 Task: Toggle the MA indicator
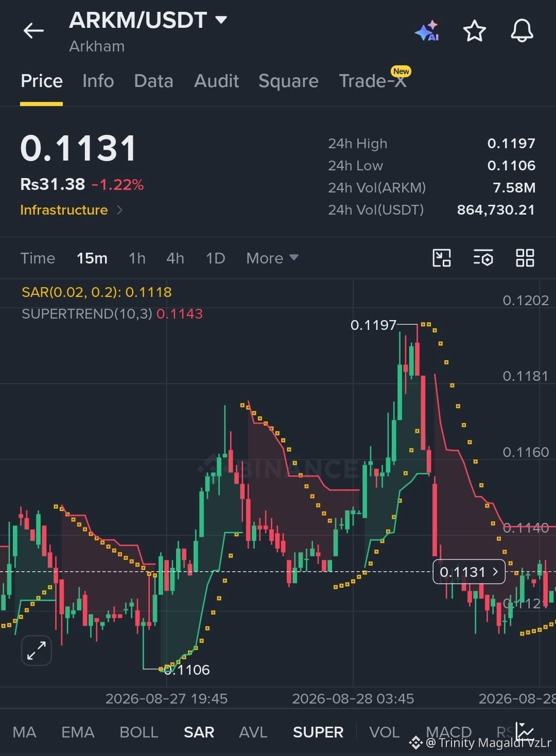click(x=24, y=732)
